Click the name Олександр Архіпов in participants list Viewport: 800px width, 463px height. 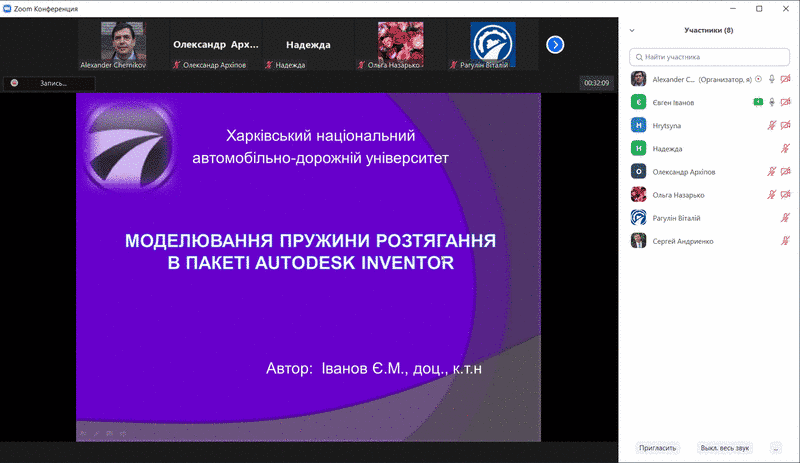684,172
